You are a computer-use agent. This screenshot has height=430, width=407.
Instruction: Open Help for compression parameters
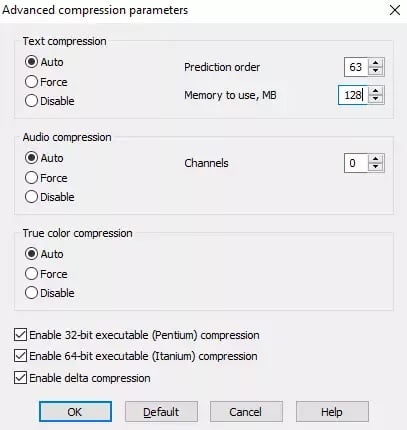click(332, 412)
